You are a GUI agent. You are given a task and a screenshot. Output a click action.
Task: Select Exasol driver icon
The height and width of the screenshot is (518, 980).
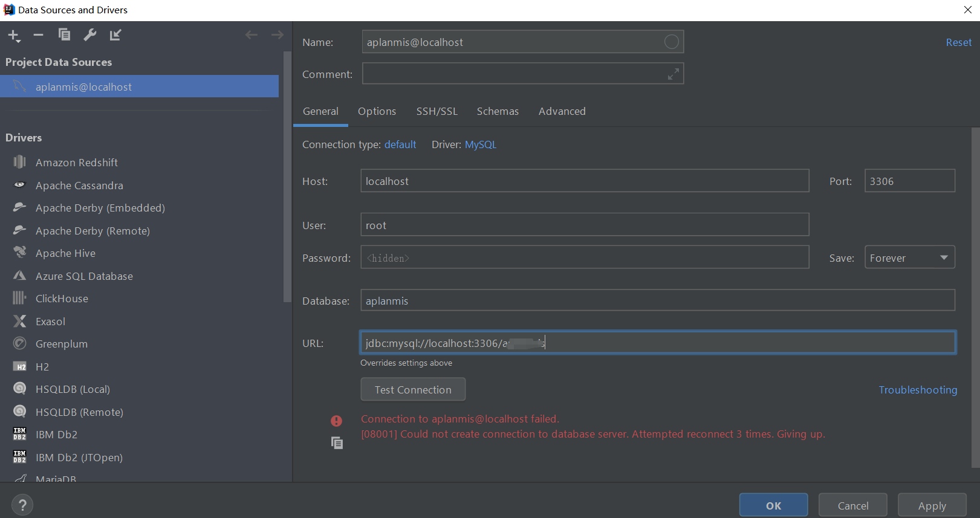(20, 321)
